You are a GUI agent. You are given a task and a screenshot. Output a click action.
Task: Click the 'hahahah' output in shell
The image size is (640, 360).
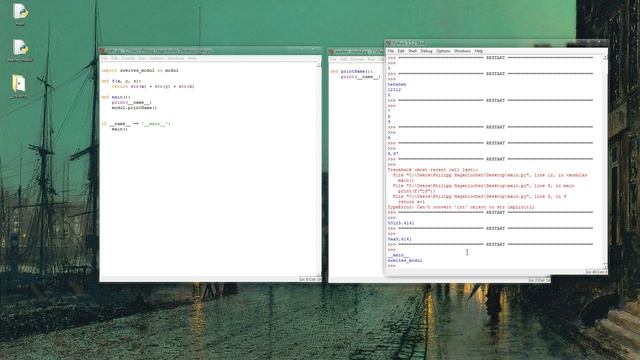click(397, 84)
